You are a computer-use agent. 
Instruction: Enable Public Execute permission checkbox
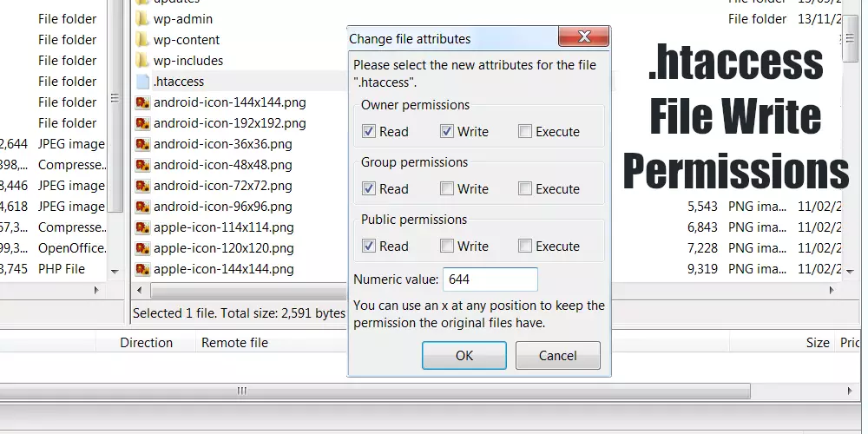click(x=525, y=247)
